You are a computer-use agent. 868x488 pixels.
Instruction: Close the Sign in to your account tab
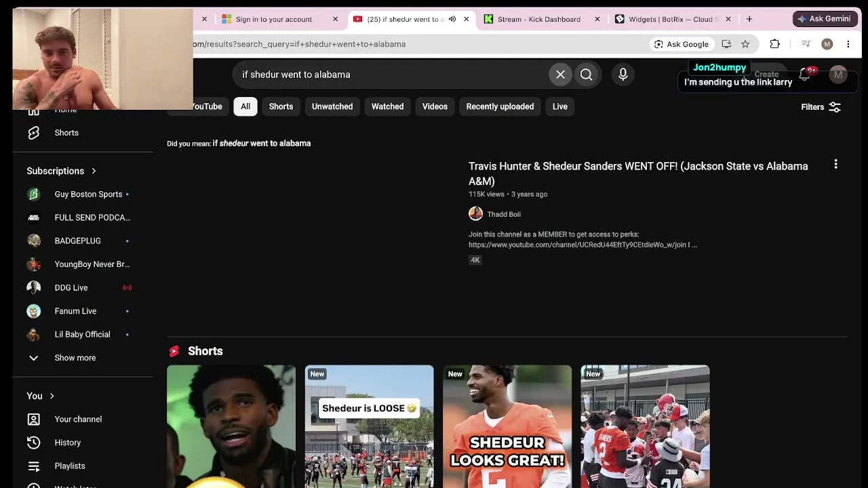[x=335, y=19]
